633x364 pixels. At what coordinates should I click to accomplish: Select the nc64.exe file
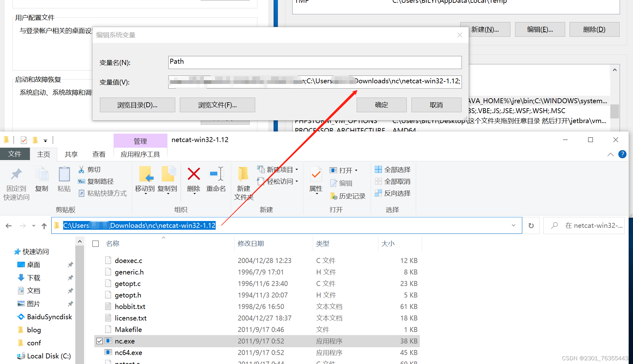(x=128, y=352)
